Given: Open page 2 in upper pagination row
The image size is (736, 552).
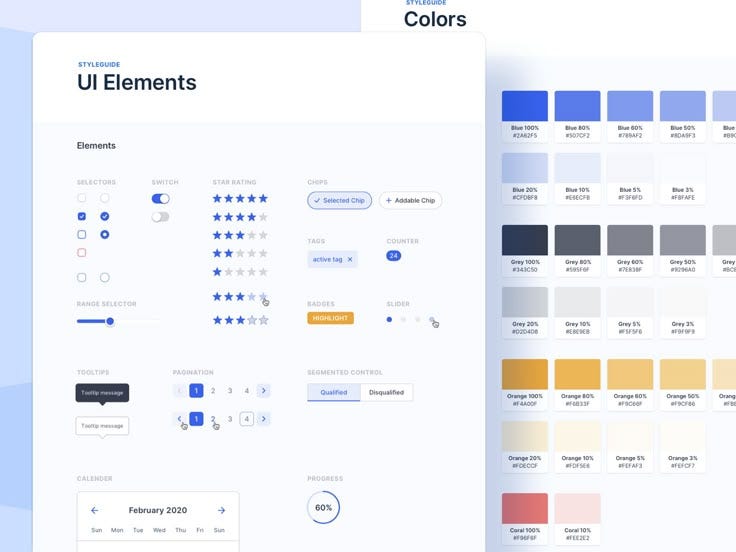Looking at the screenshot, I should tap(213, 391).
